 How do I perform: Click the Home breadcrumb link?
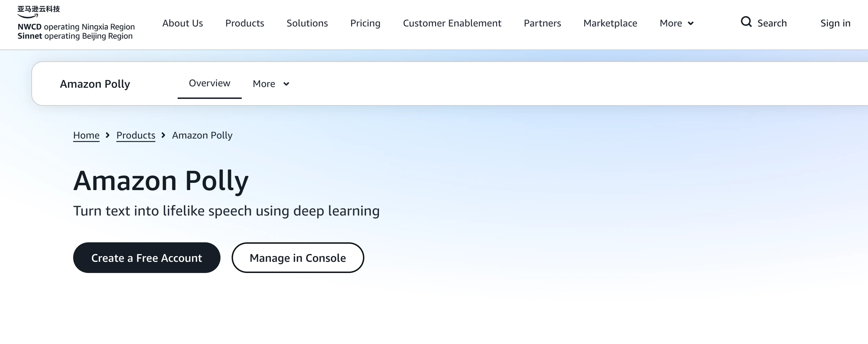coord(86,135)
